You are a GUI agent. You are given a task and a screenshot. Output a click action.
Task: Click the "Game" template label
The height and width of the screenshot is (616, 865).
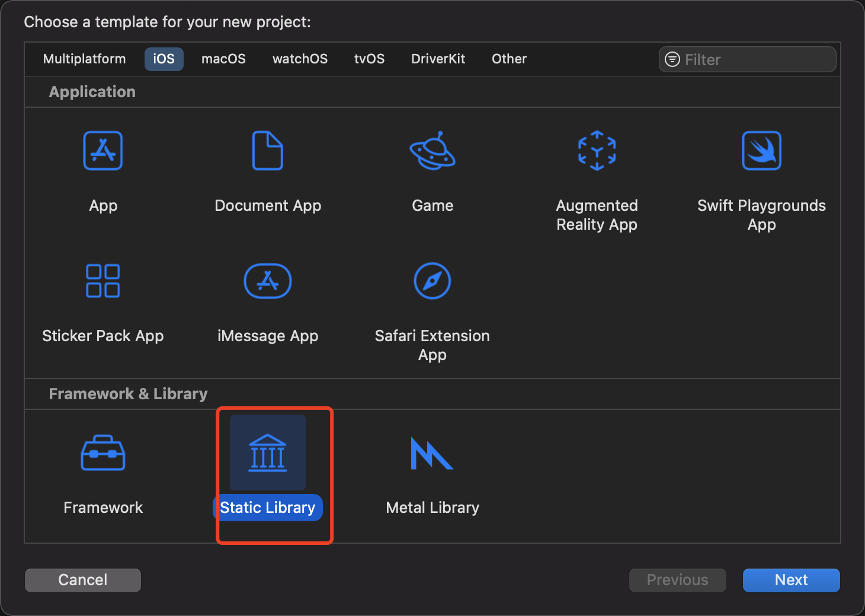tap(432, 206)
